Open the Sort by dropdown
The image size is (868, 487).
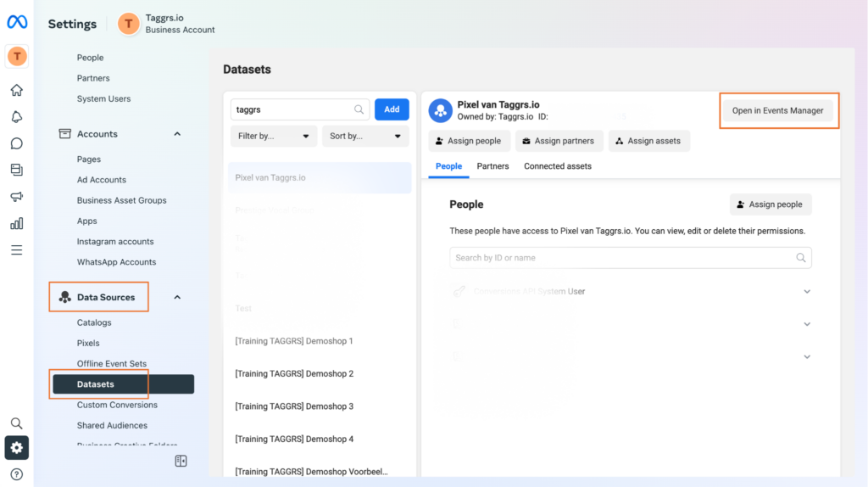[x=365, y=137]
